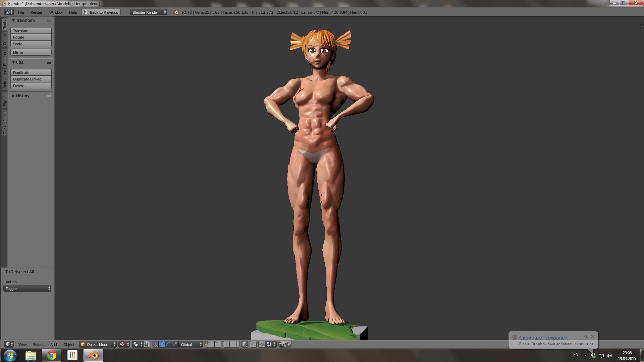Screen dimensions: 644x362
Task: Click the OpenGL render image camera icon
Action: (281, 344)
